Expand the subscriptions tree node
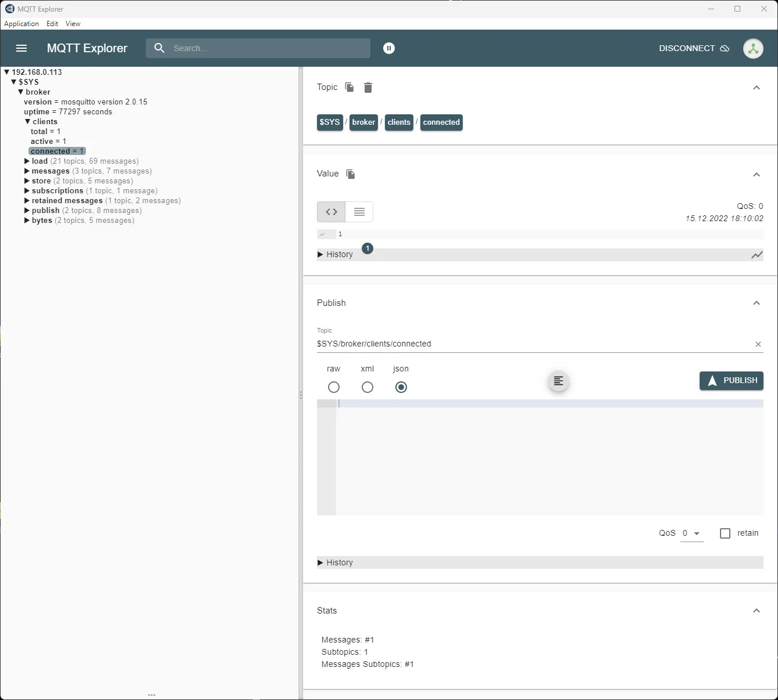 (x=27, y=190)
